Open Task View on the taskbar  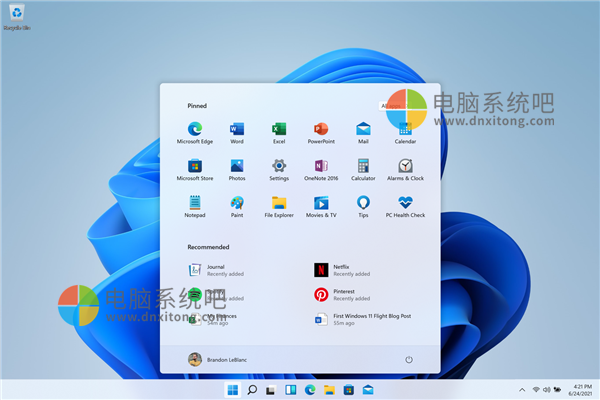271,390
